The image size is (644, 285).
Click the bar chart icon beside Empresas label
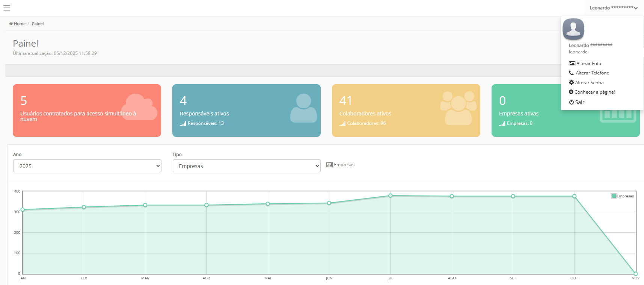point(329,165)
